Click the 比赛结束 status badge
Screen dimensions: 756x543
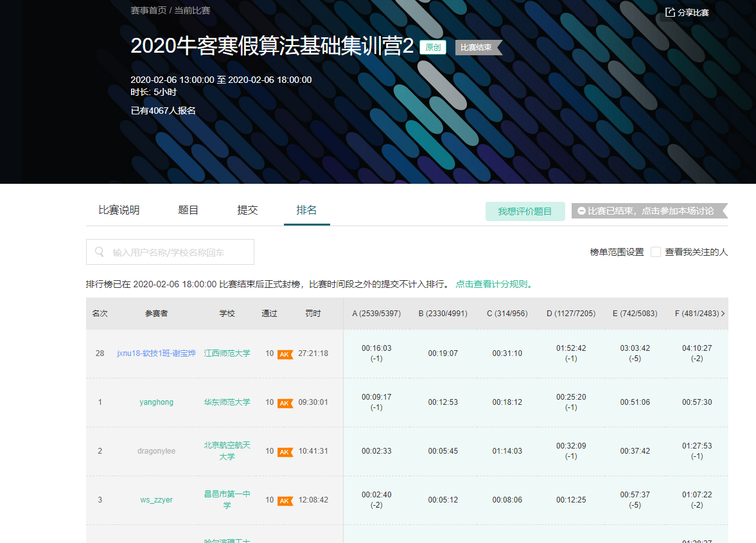pos(478,48)
